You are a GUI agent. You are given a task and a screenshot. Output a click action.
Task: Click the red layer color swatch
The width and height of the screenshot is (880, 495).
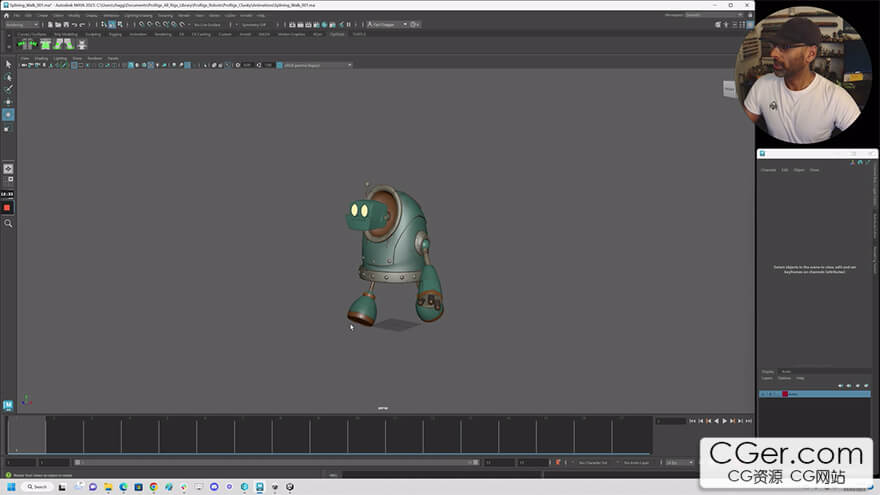(785, 394)
